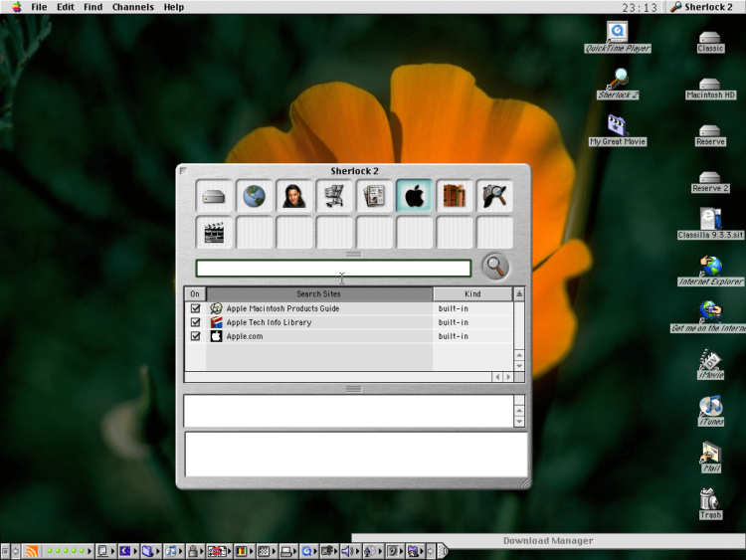
Task: Open the Download Manager popup window tab
Action: coord(548,540)
